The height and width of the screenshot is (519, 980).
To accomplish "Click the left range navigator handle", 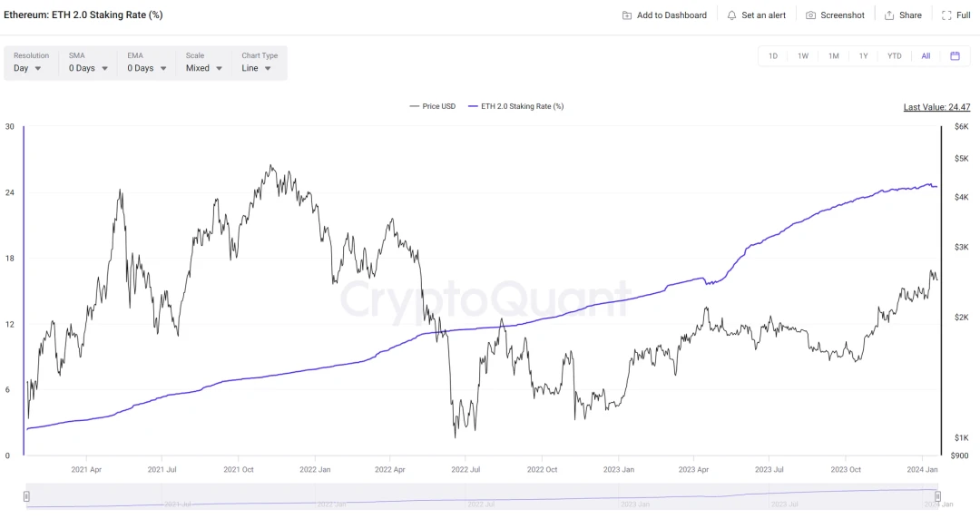I will coord(26,496).
